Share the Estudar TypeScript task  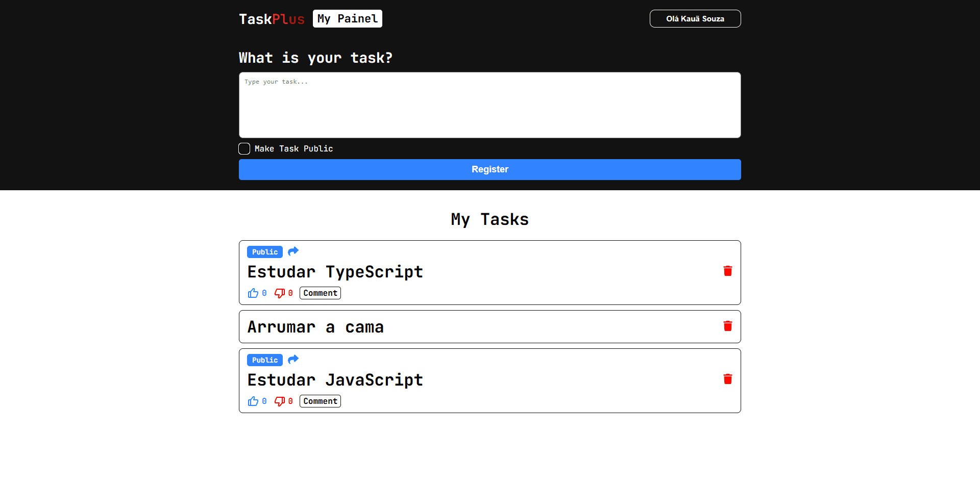(x=293, y=251)
